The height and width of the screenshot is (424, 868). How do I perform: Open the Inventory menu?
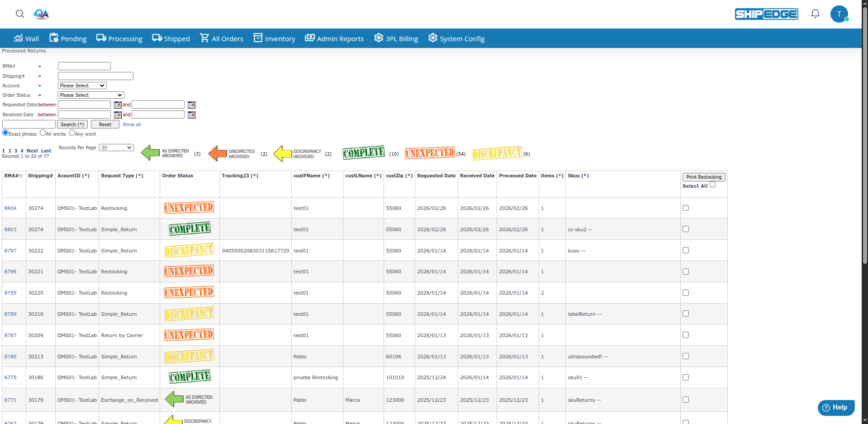click(274, 38)
